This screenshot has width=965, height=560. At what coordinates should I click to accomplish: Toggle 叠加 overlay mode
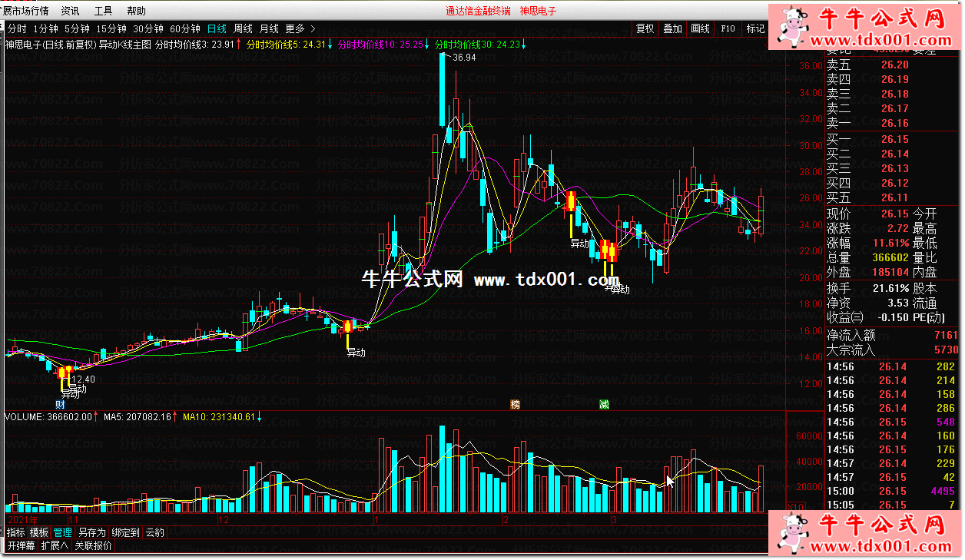click(x=672, y=28)
